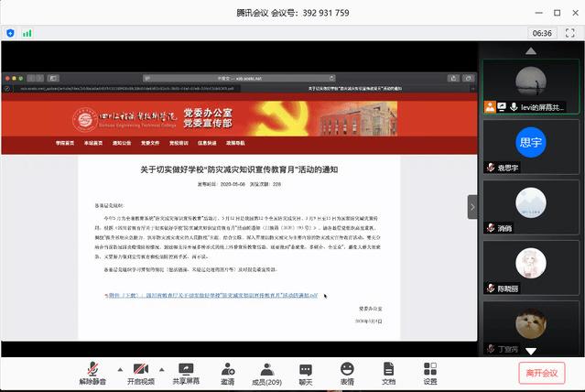Download the 附件 PDF attachment link
585x392 pixels.
coord(213,295)
